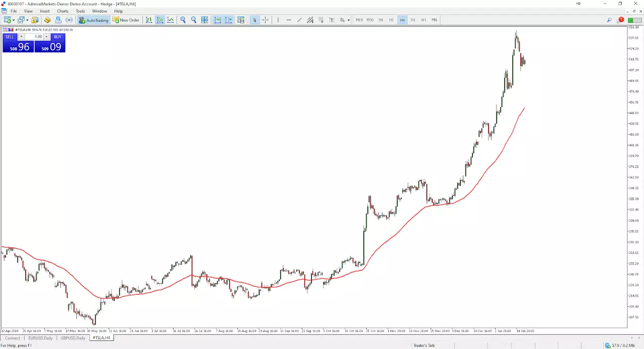This screenshot has width=644, height=349.
Task: Toggle the Market Watch window icon
Action: 35,20
